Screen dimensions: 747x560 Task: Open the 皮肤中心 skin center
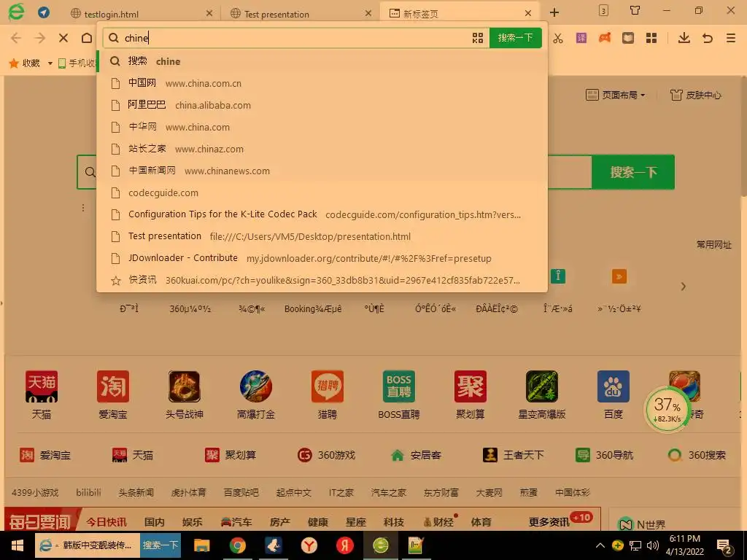695,95
